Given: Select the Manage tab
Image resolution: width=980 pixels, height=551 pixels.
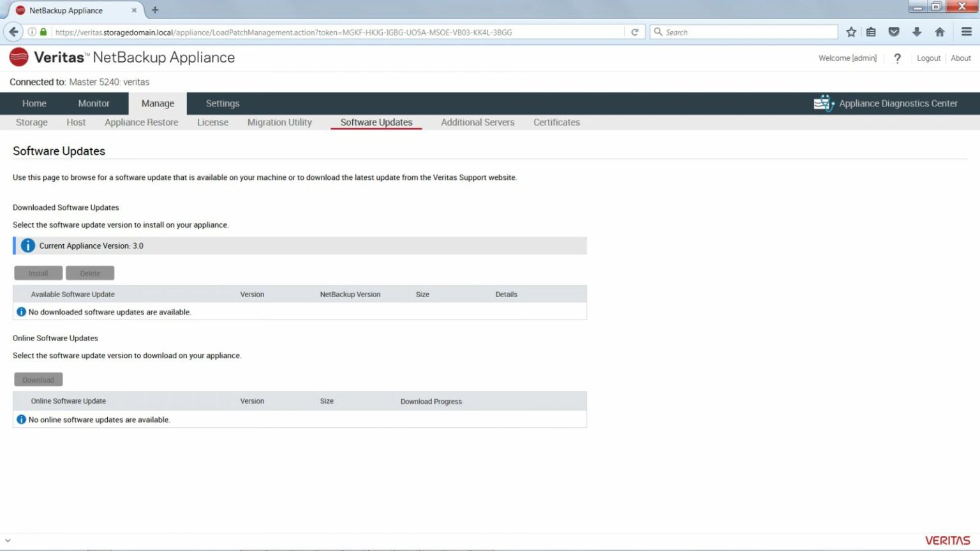Looking at the screenshot, I should pos(158,103).
